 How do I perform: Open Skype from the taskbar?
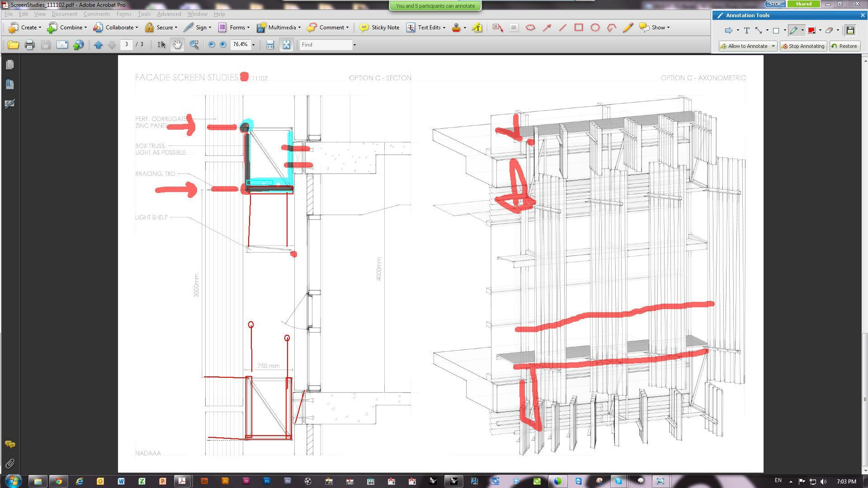point(618,481)
